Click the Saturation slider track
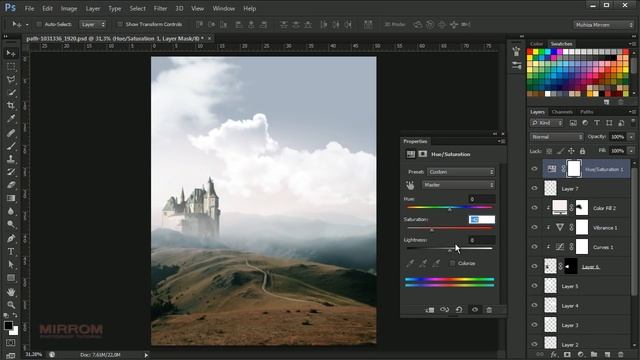Image resolution: width=640 pixels, height=360 pixels. click(449, 228)
